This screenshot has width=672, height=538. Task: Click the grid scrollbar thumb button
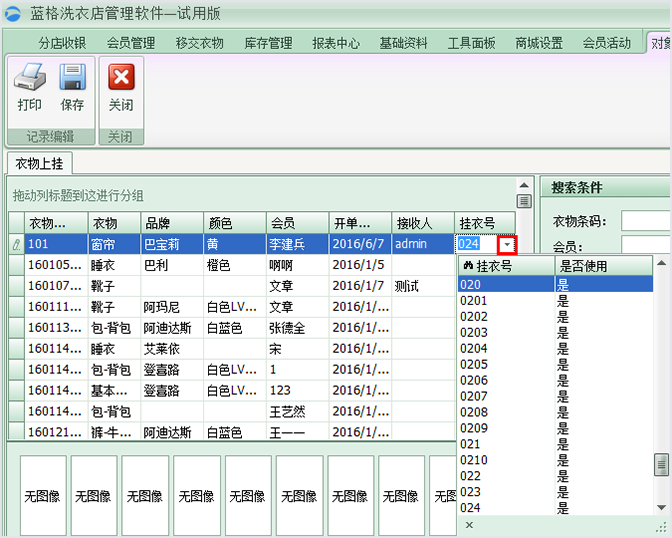pyautogui.click(x=524, y=201)
